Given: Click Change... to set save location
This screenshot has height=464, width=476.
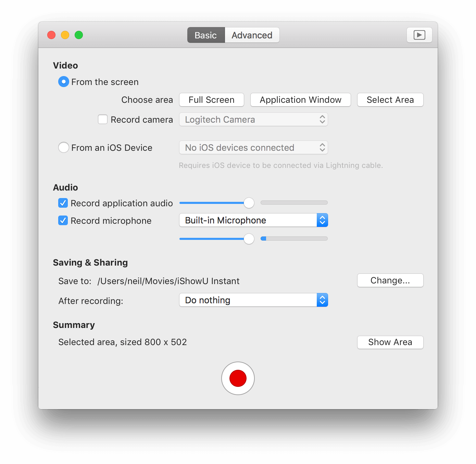Looking at the screenshot, I should coord(390,280).
